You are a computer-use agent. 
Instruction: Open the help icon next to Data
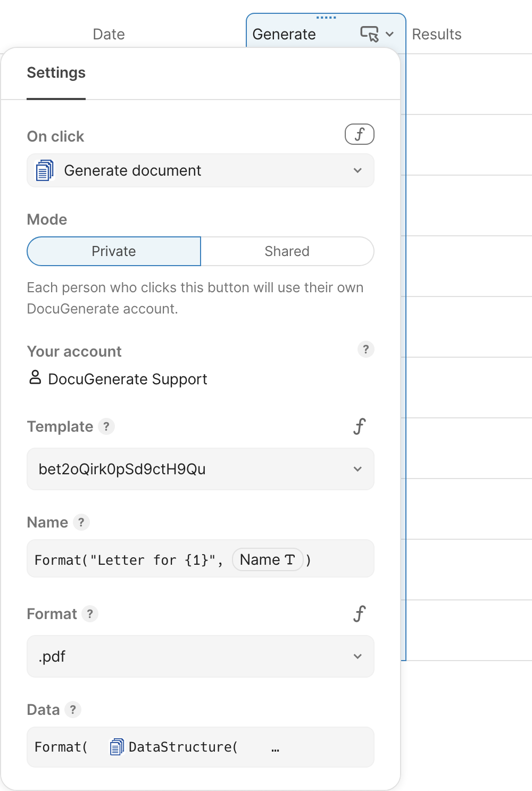coord(73,710)
